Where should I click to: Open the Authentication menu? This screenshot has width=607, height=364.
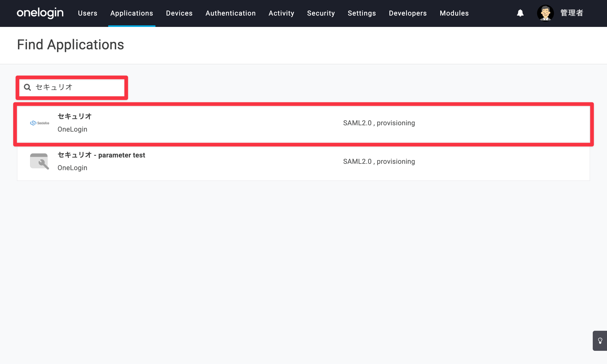tap(231, 13)
